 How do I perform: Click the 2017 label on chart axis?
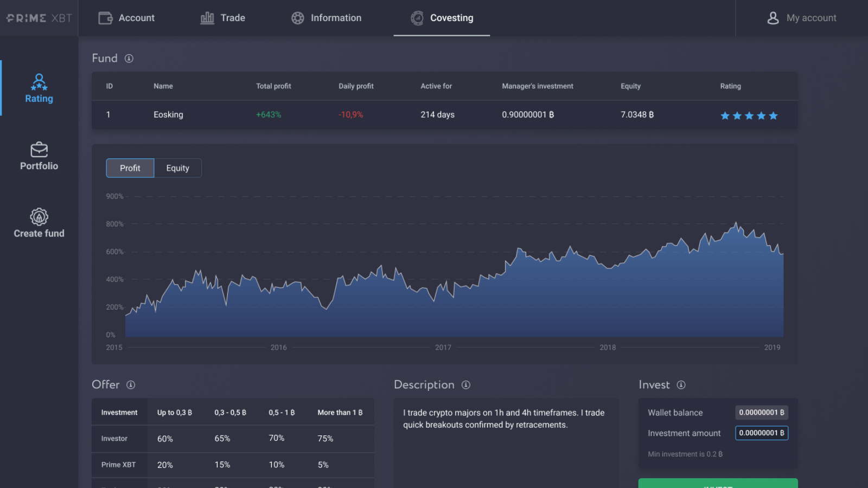click(x=443, y=348)
